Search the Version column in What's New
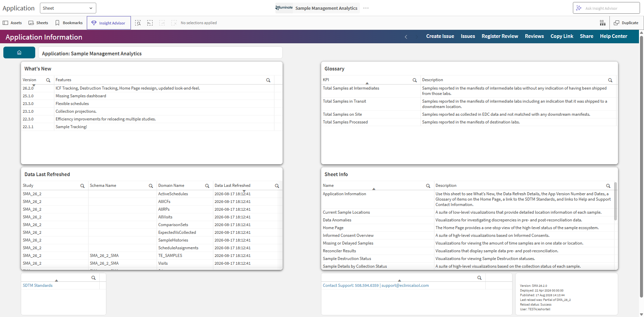Viewport: 644px width, 317px height. pos(48,80)
